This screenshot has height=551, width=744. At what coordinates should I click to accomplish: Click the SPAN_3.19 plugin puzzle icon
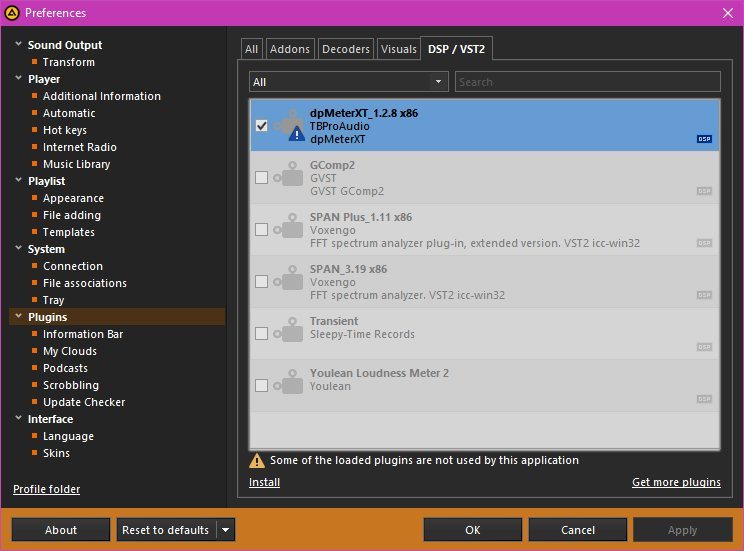(x=288, y=278)
